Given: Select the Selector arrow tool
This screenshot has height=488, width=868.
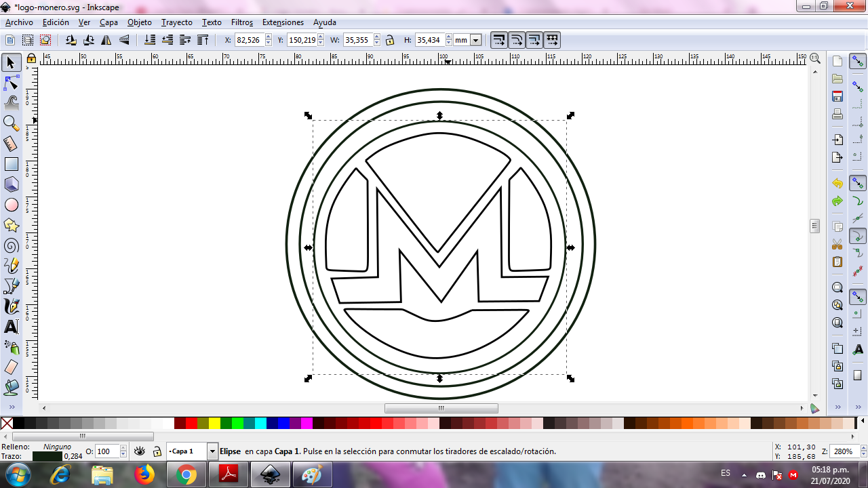Looking at the screenshot, I should coord(11,63).
